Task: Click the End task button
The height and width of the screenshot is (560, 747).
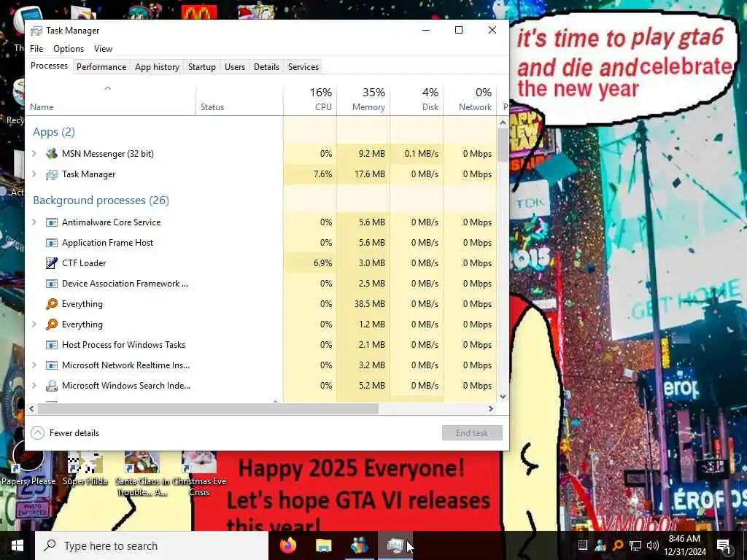Action: [472, 433]
